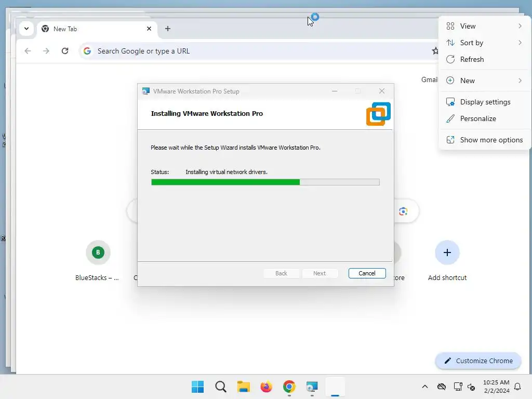Choose Refresh from the desktop context menu
The height and width of the screenshot is (399, 532).
point(484,59)
